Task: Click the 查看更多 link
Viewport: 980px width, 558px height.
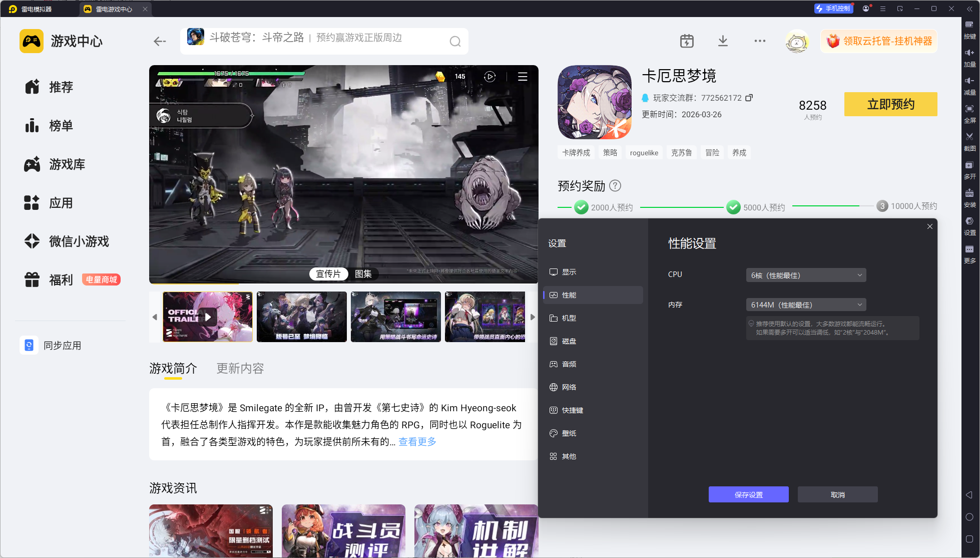Action: pyautogui.click(x=417, y=442)
